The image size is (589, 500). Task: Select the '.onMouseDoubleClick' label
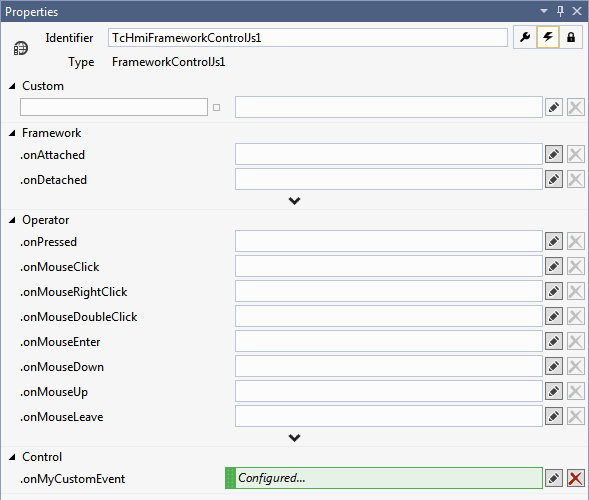79,317
